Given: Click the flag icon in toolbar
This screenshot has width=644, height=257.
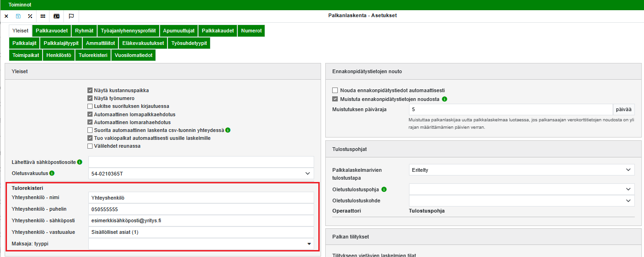Looking at the screenshot, I should click(x=71, y=16).
